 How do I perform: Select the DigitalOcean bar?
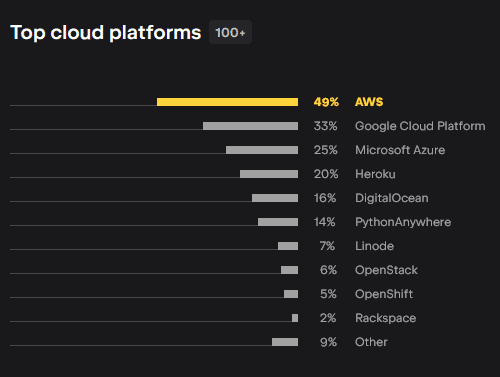tap(275, 198)
